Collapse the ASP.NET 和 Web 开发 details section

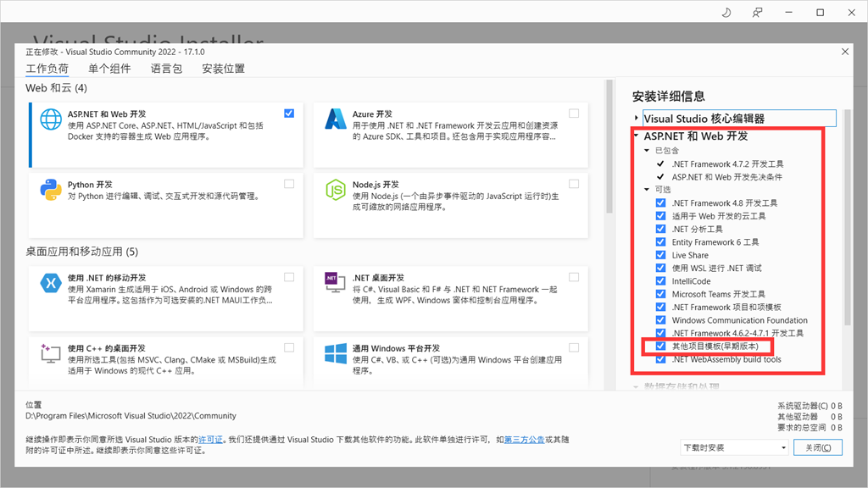[x=637, y=136]
